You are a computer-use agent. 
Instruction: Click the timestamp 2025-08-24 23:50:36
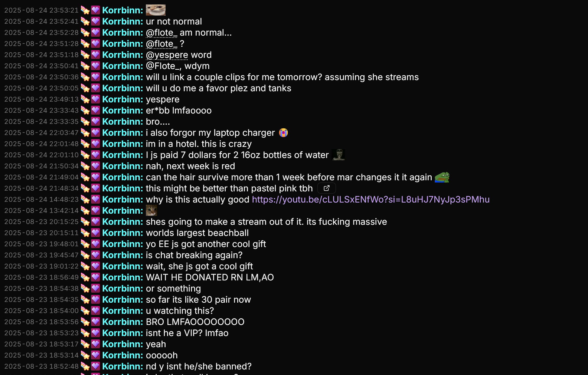42,77
